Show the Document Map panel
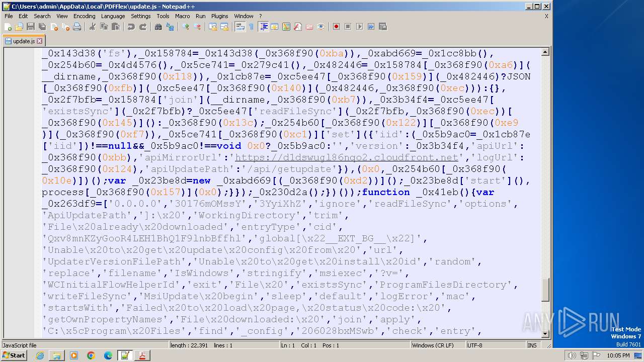This screenshot has width=644, height=362. 286,27
